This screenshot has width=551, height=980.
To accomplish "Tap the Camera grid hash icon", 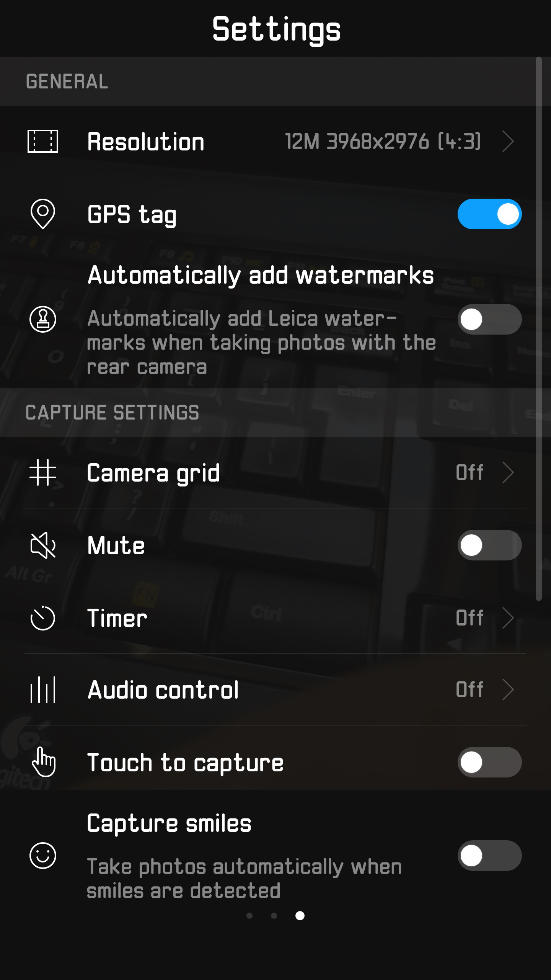I will (x=43, y=472).
